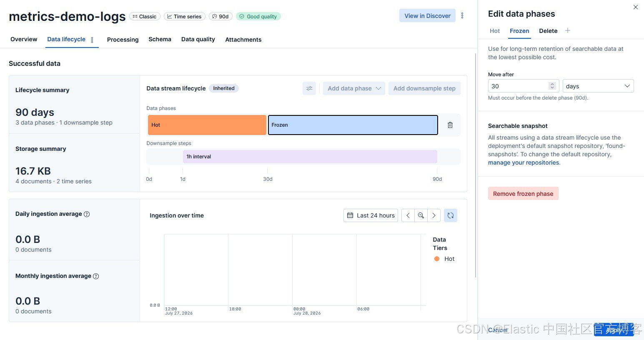Close the Edit data phases flyout
The height and width of the screenshot is (340, 644).
636,7
